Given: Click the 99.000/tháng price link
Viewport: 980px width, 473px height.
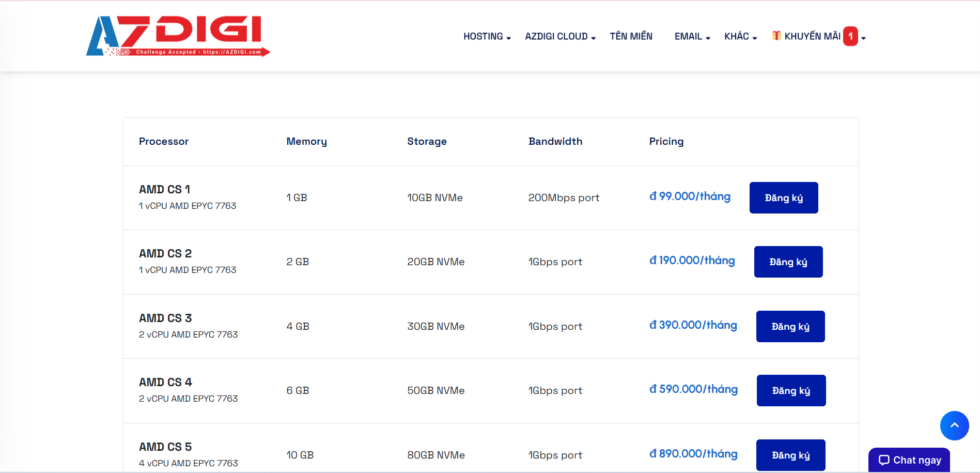Looking at the screenshot, I should (x=690, y=196).
